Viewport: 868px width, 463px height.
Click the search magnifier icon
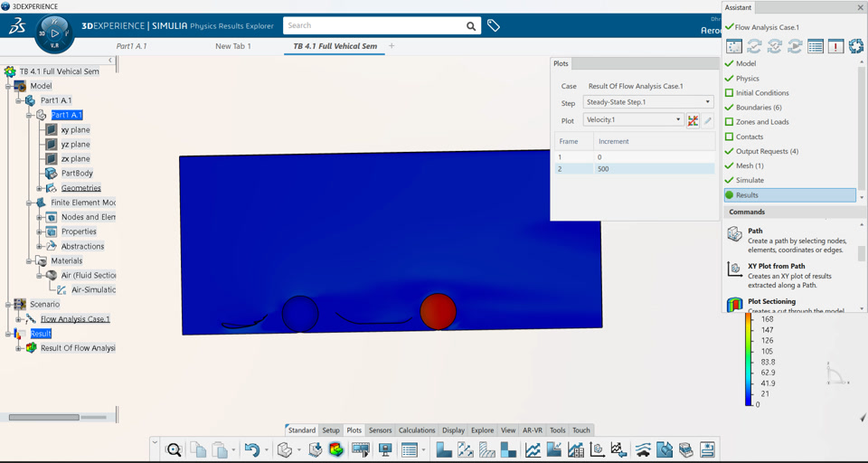(470, 26)
